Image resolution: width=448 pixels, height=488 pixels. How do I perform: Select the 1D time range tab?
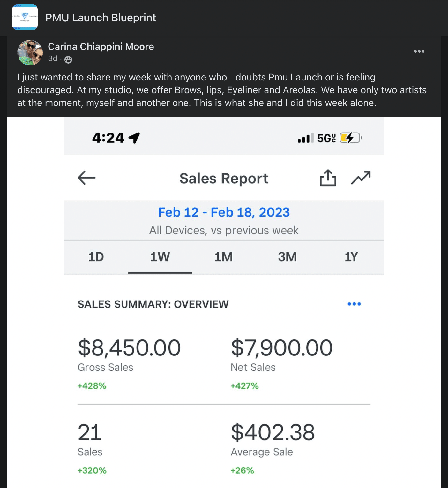click(96, 257)
